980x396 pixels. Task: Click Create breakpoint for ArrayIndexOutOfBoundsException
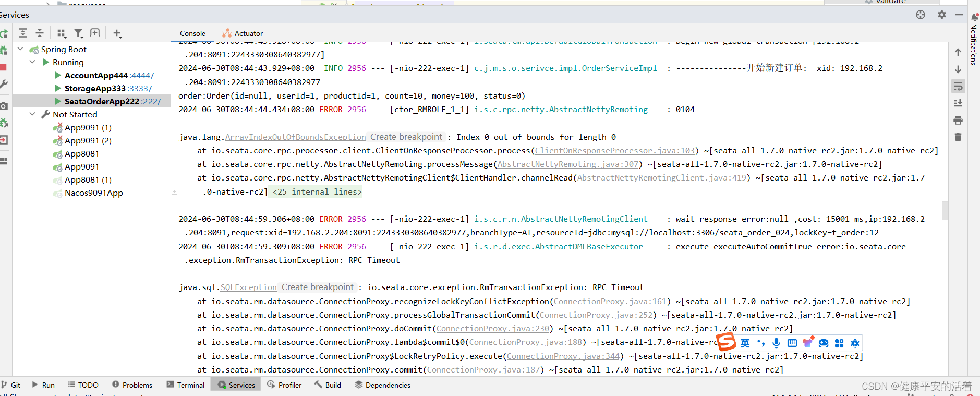(406, 137)
